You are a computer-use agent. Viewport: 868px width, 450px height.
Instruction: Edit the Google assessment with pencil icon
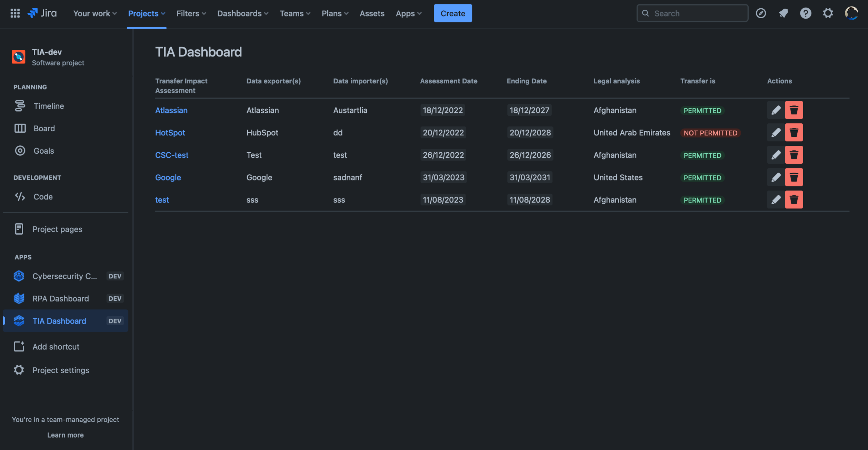click(776, 177)
